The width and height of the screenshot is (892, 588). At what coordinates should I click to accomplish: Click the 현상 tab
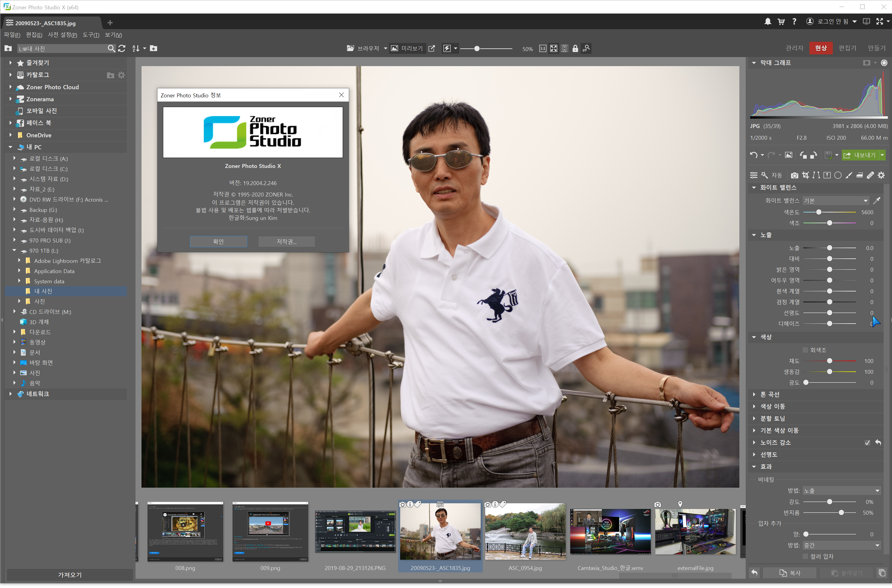click(x=820, y=48)
